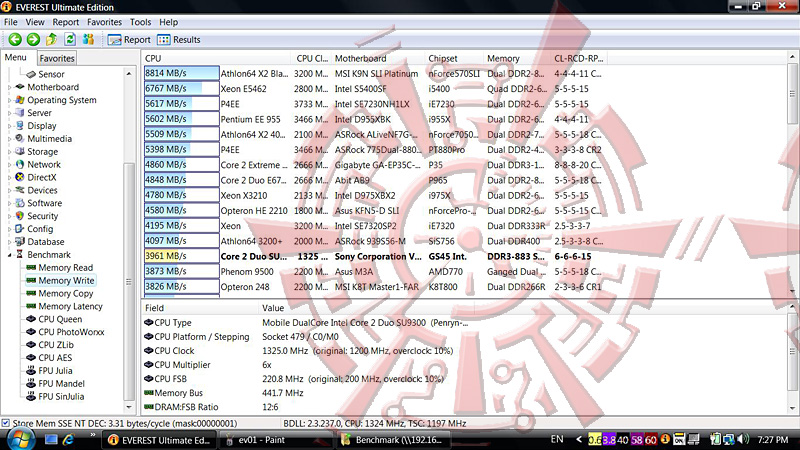Expand the Server tree node
Image resolution: width=800 pixels, height=450 pixels.
[9, 113]
